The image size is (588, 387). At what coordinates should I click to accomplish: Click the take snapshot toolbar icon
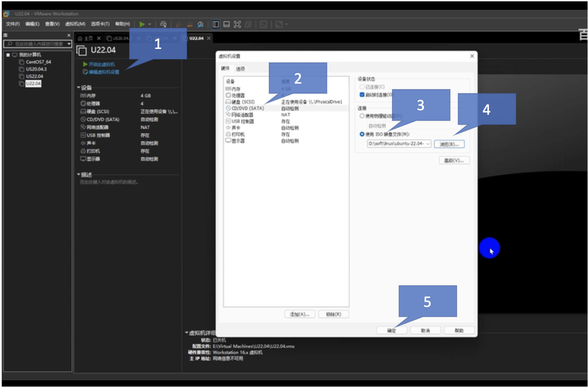[x=179, y=24]
